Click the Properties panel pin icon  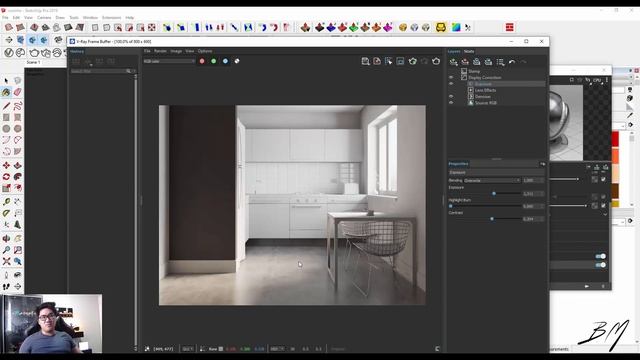pos(542,164)
